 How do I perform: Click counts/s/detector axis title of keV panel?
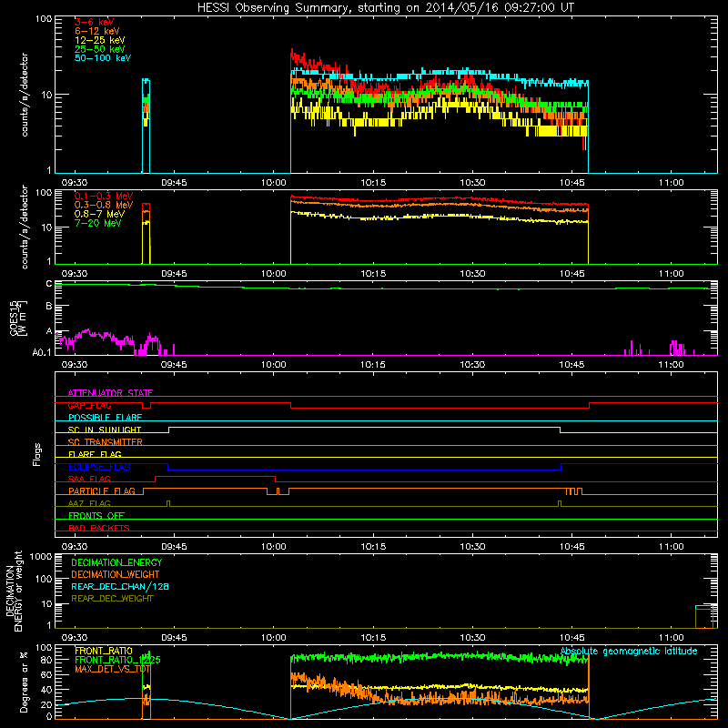point(25,95)
